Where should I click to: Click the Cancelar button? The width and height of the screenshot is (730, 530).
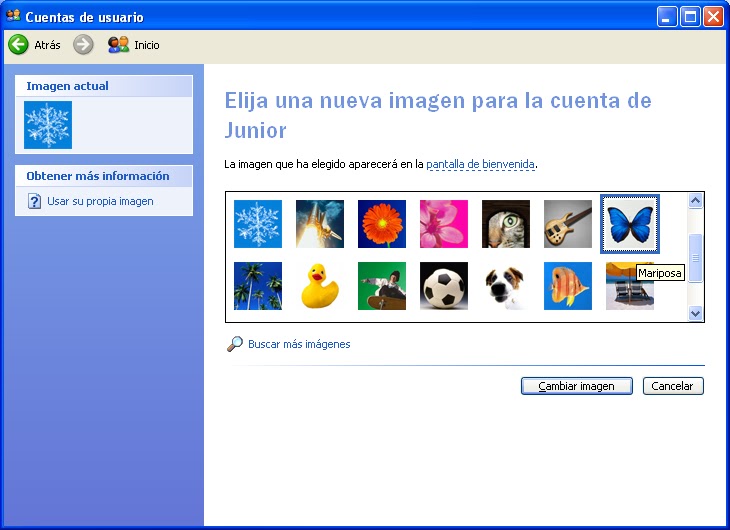coord(673,386)
